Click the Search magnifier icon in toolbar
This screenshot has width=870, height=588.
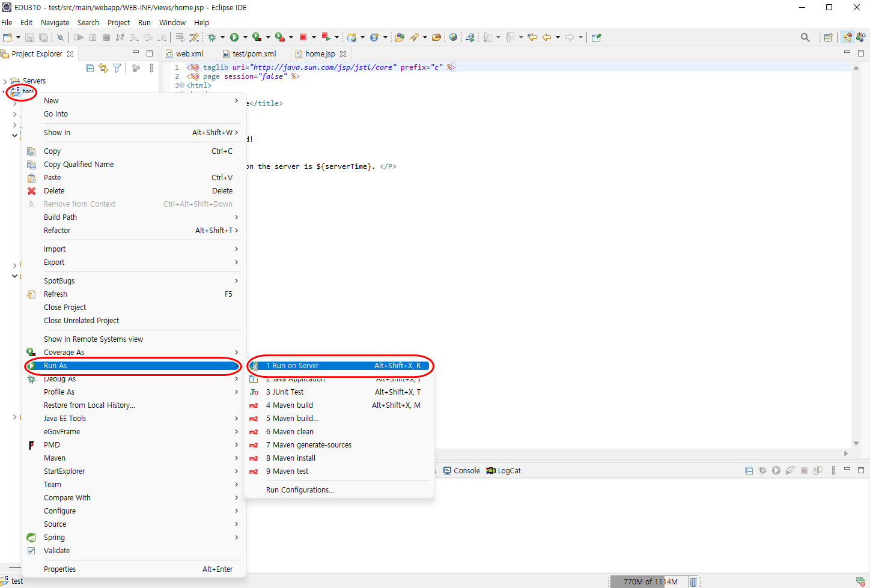[x=805, y=37]
